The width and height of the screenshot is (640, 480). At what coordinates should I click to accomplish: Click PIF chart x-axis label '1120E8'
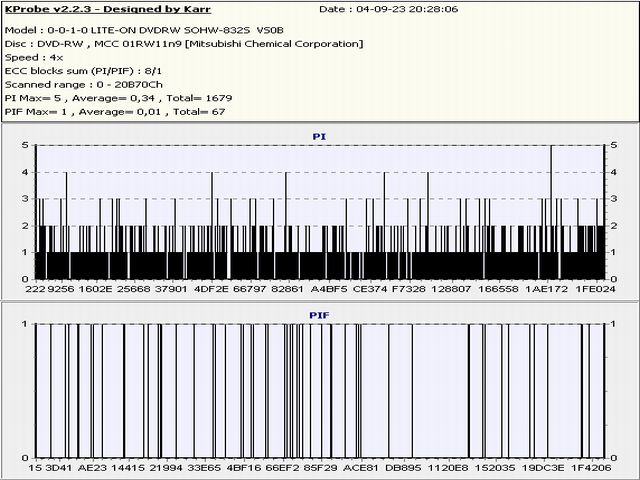click(448, 468)
